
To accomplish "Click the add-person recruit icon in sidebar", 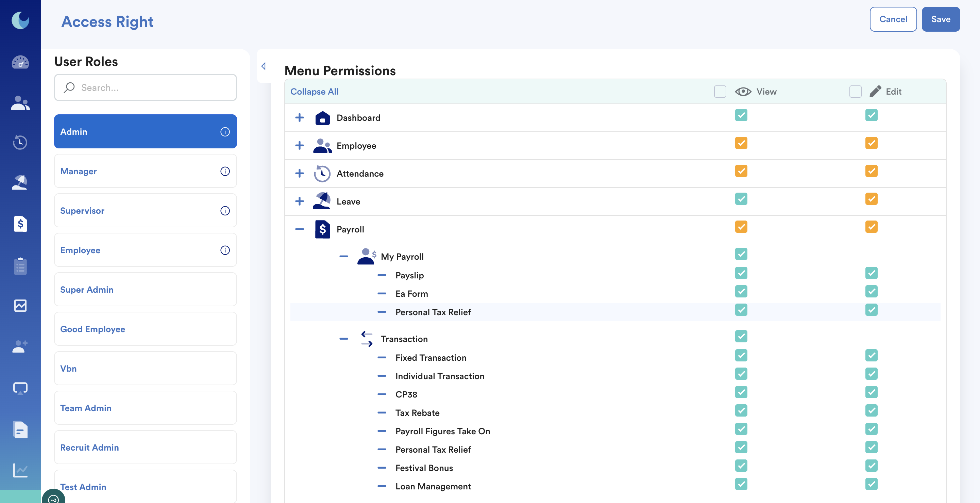I will [x=20, y=346].
